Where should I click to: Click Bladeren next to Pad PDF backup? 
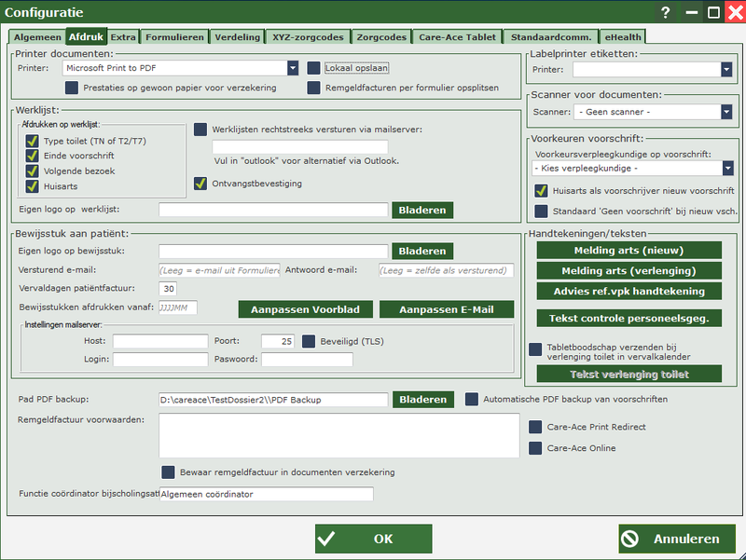423,400
